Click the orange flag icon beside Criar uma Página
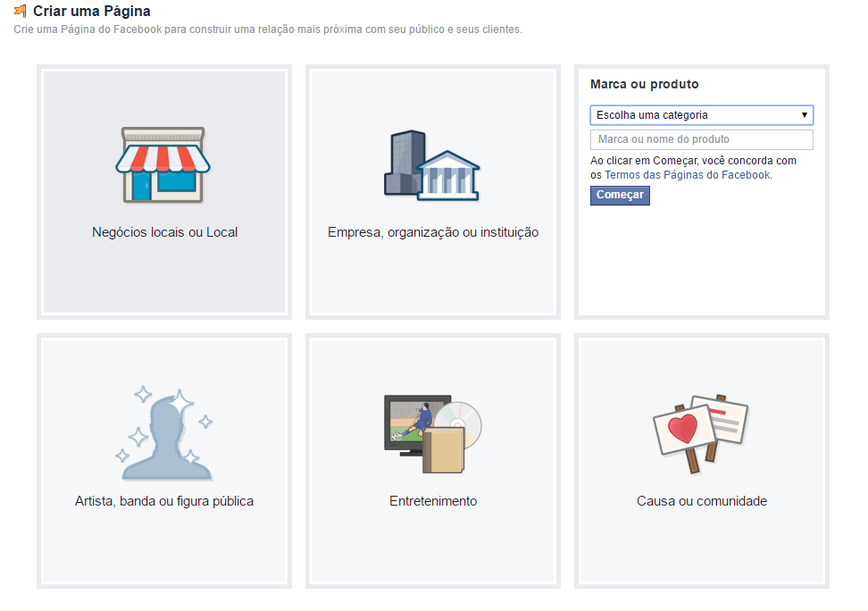The height and width of the screenshot is (611, 868). coord(21,11)
